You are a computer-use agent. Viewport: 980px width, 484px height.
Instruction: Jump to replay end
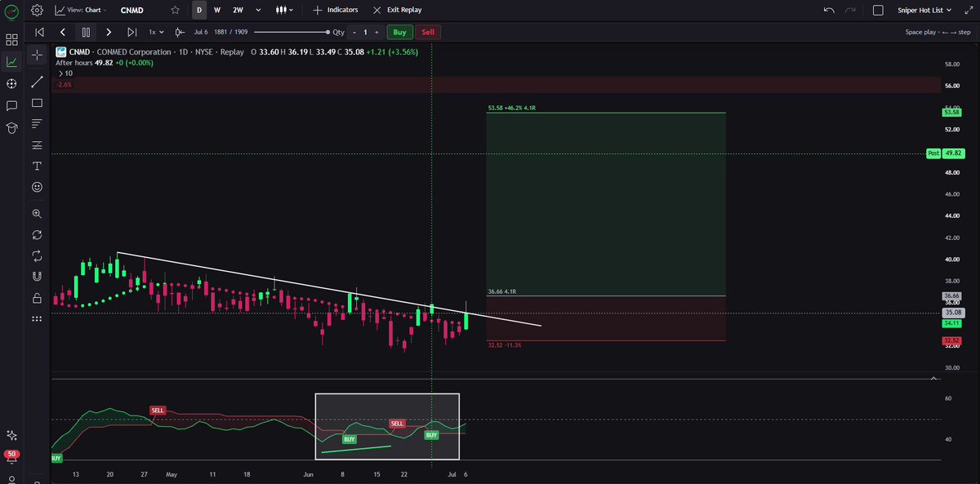coord(131,32)
